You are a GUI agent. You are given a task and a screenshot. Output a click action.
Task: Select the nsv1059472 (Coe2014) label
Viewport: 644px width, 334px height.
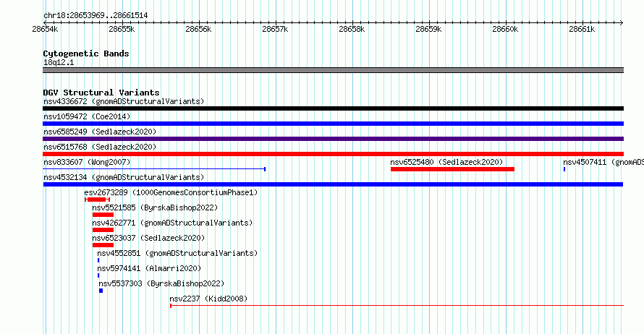click(87, 116)
